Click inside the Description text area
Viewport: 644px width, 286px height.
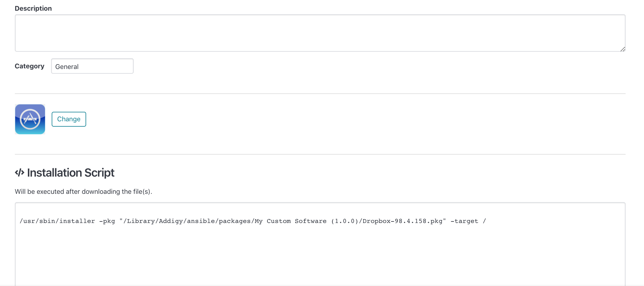tap(319, 33)
